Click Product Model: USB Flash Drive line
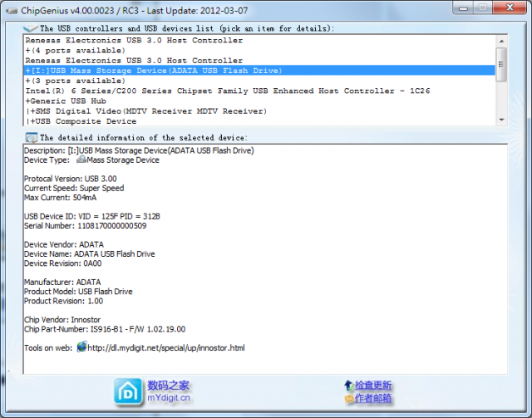The width and height of the screenshot is (532, 418). 78,292
